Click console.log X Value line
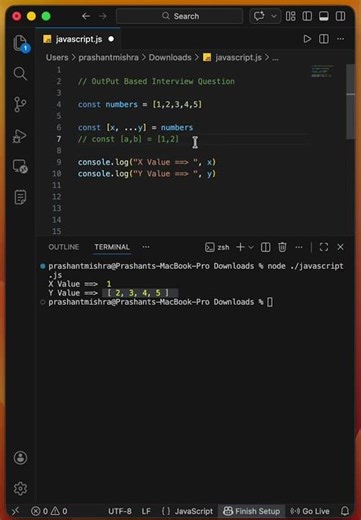This screenshot has height=520, width=361. click(147, 162)
